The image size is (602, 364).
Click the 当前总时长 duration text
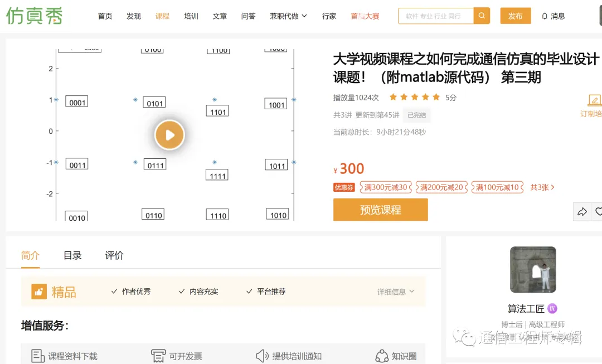pos(380,132)
